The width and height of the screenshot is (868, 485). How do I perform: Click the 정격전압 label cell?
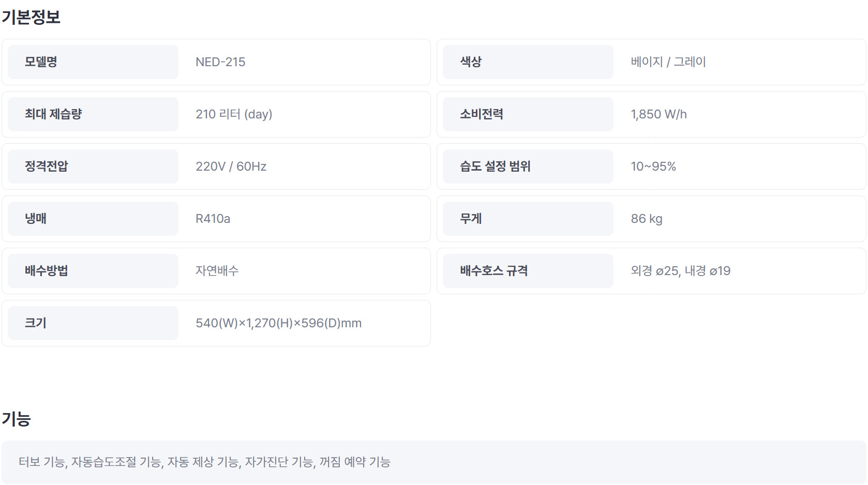93,166
